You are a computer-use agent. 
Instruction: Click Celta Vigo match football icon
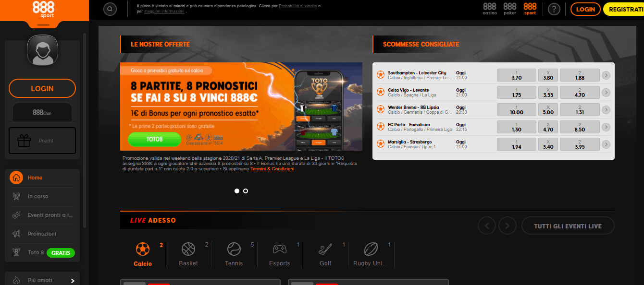tap(381, 92)
